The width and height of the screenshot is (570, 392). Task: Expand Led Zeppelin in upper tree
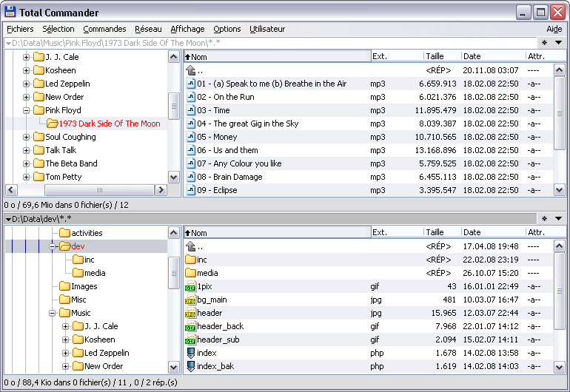pos(26,84)
